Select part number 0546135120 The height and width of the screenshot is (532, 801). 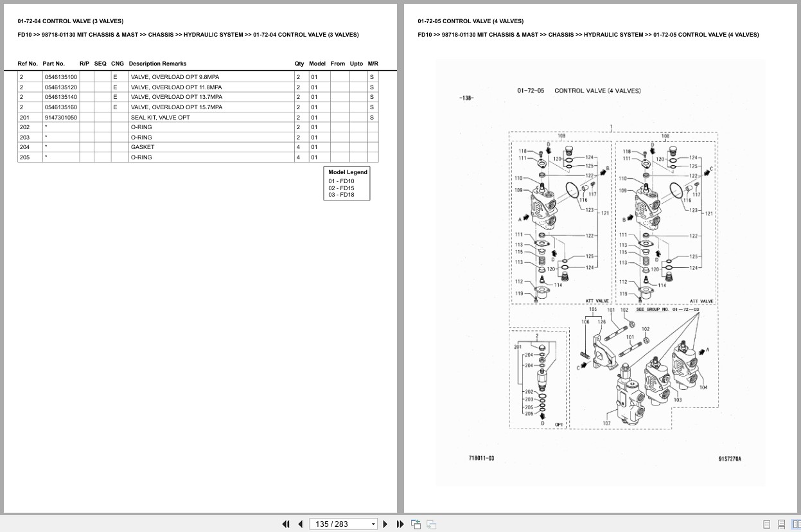point(61,87)
